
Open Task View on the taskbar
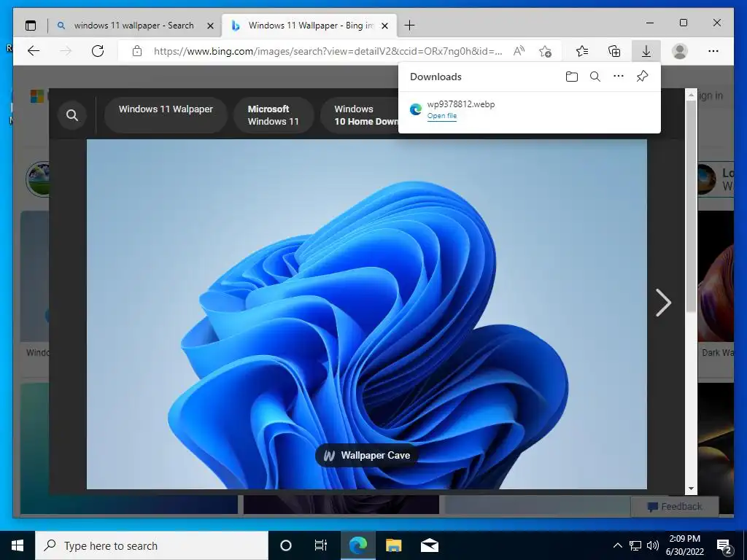click(321, 545)
